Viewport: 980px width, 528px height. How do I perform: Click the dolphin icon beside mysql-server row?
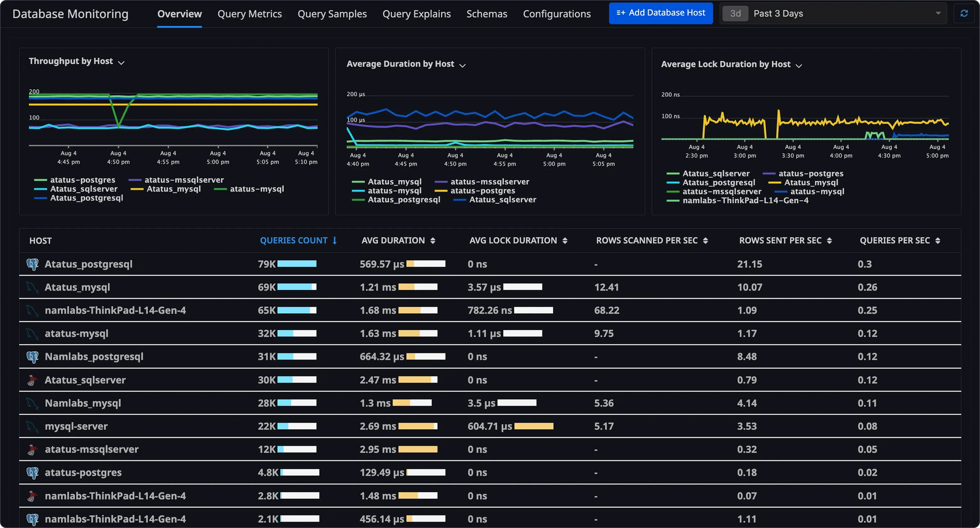click(32, 426)
